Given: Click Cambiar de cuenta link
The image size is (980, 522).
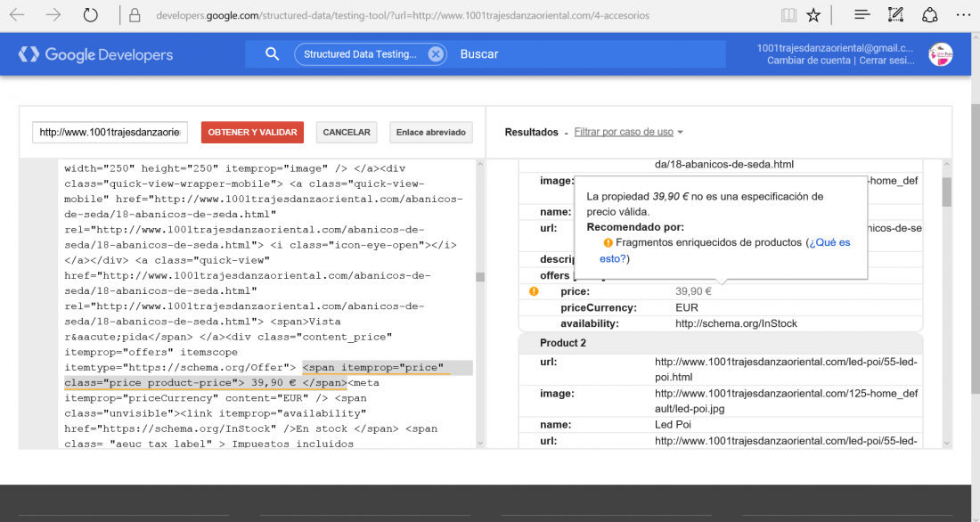Looking at the screenshot, I should click(809, 61).
